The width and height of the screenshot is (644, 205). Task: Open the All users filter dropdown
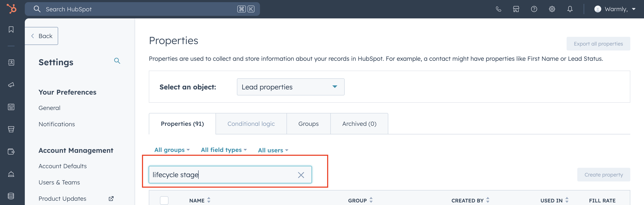273,150
